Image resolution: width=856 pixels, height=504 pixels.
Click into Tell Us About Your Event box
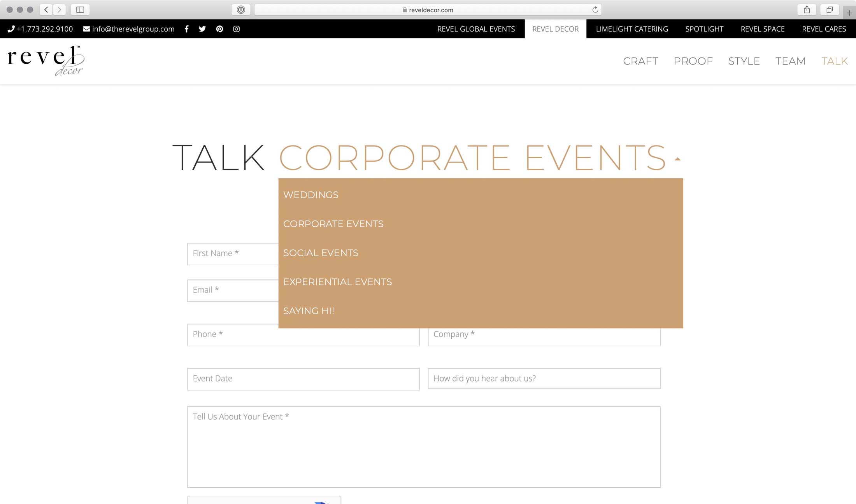[423, 447]
